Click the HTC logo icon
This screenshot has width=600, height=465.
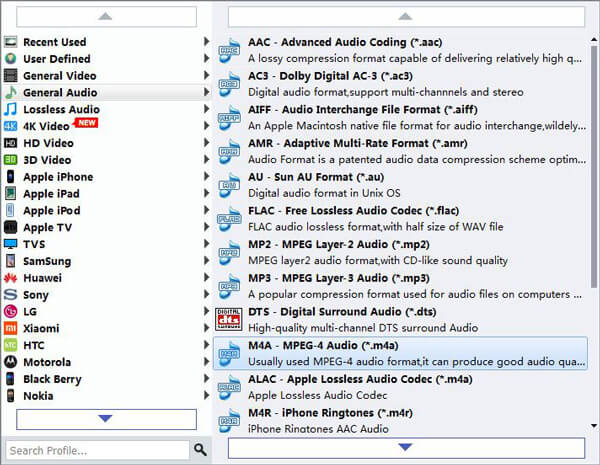pyautogui.click(x=11, y=345)
